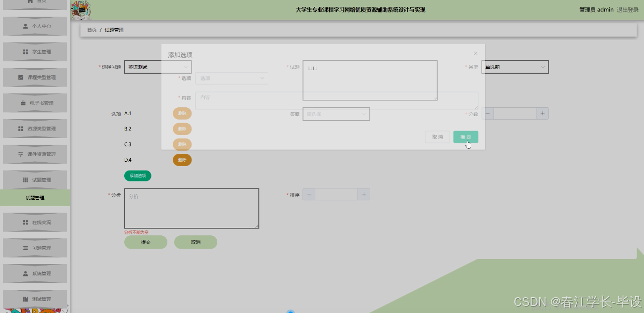Click the green 添加选项 button
The width and height of the screenshot is (644, 313).
(x=138, y=176)
